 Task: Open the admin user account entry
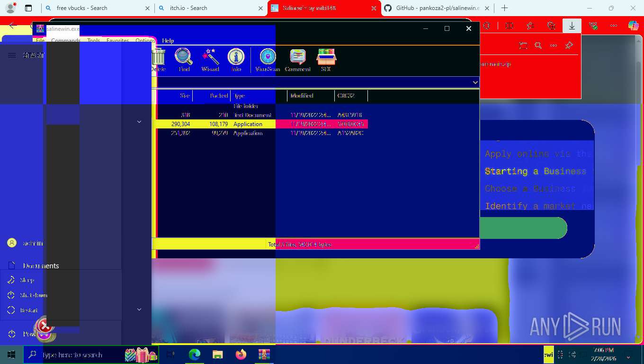point(26,243)
